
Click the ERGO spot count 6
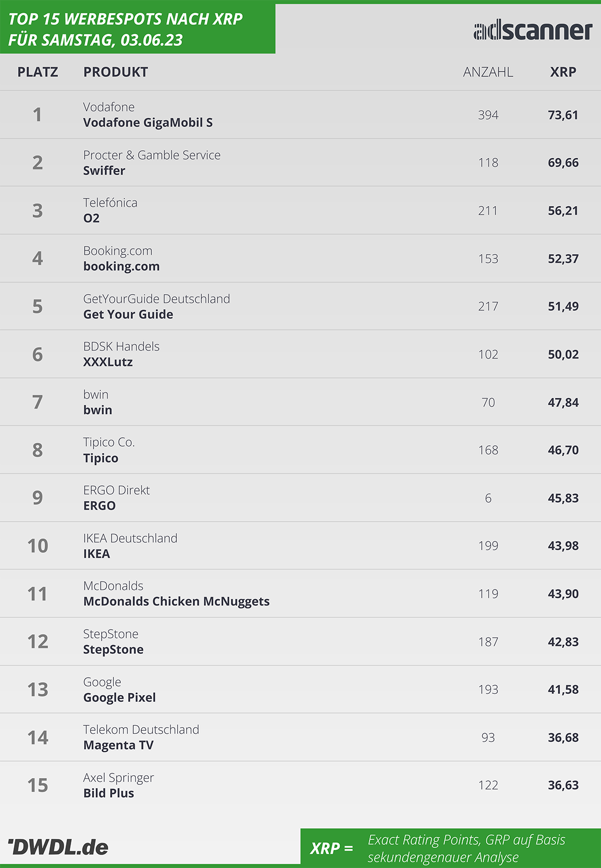point(488,498)
